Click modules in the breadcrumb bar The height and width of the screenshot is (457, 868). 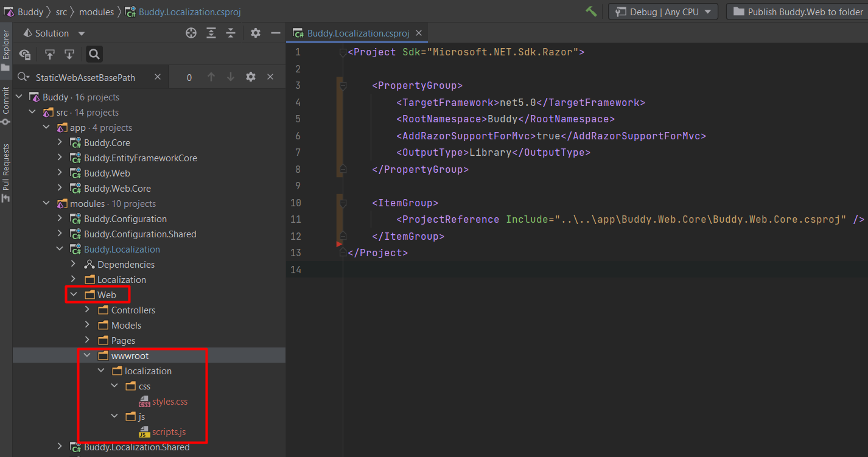96,11
